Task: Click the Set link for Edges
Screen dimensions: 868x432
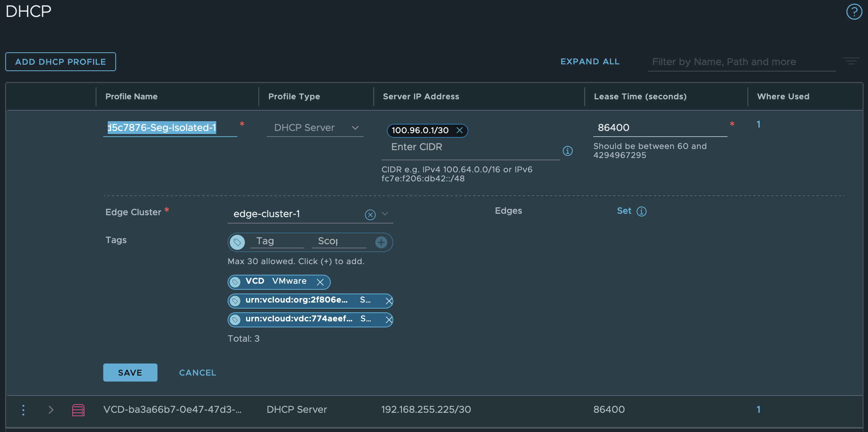Action: pyautogui.click(x=624, y=211)
